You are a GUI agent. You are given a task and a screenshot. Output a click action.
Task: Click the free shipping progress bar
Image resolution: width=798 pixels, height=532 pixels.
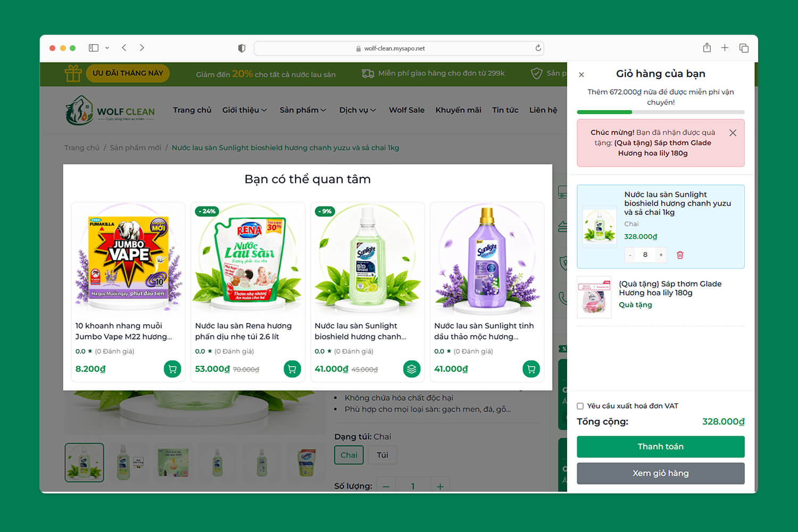coord(661,112)
